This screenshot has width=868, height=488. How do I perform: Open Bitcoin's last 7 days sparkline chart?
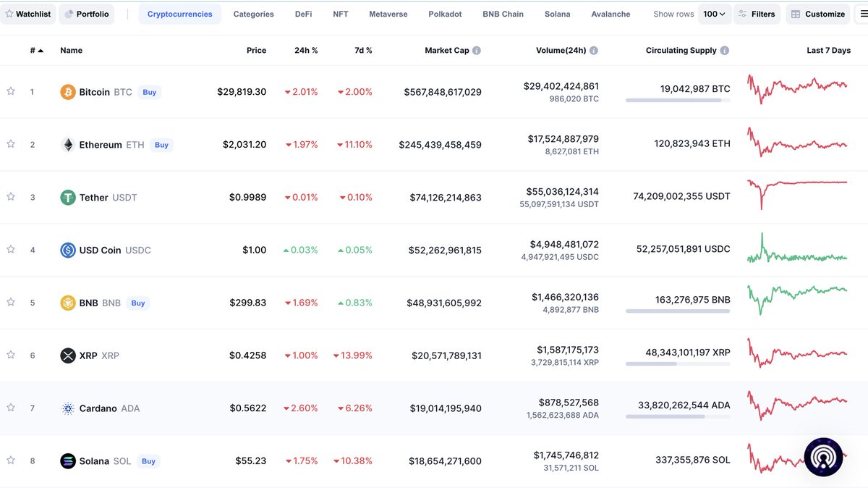point(797,88)
